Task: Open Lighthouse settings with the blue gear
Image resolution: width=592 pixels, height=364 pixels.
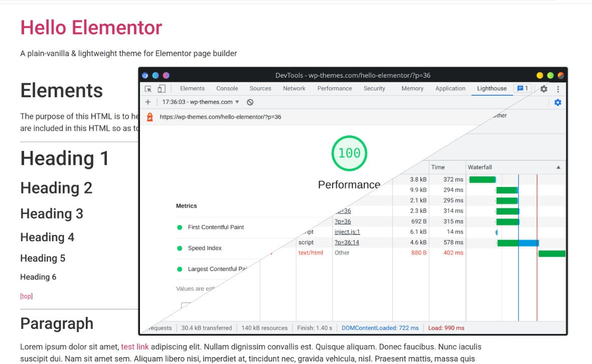Action: coord(558,102)
